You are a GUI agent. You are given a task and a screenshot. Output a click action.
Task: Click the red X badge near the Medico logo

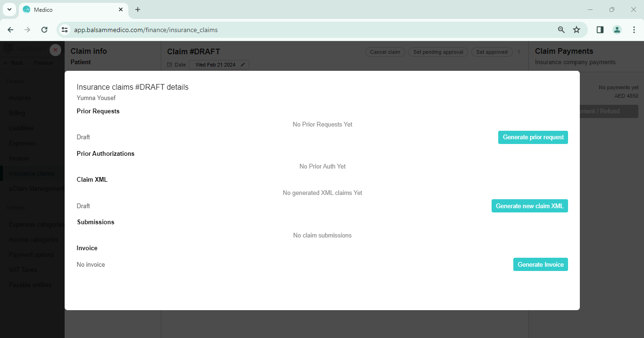(55, 50)
